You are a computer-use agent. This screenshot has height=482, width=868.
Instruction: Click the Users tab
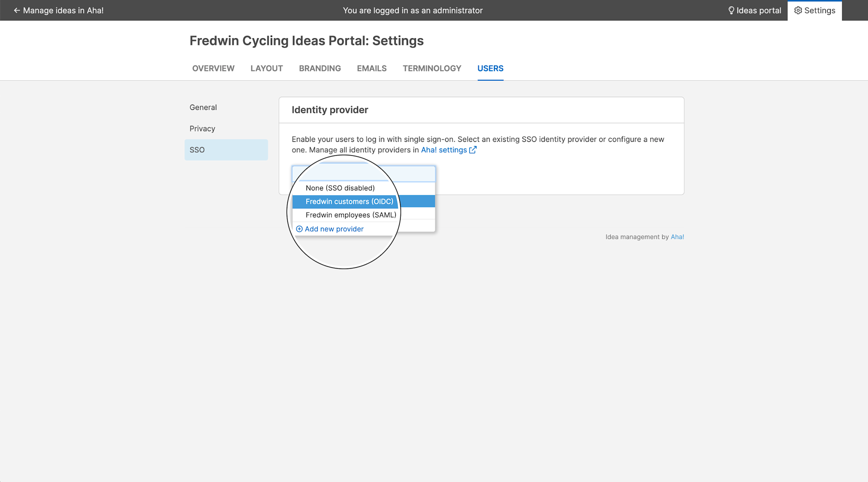(x=490, y=69)
